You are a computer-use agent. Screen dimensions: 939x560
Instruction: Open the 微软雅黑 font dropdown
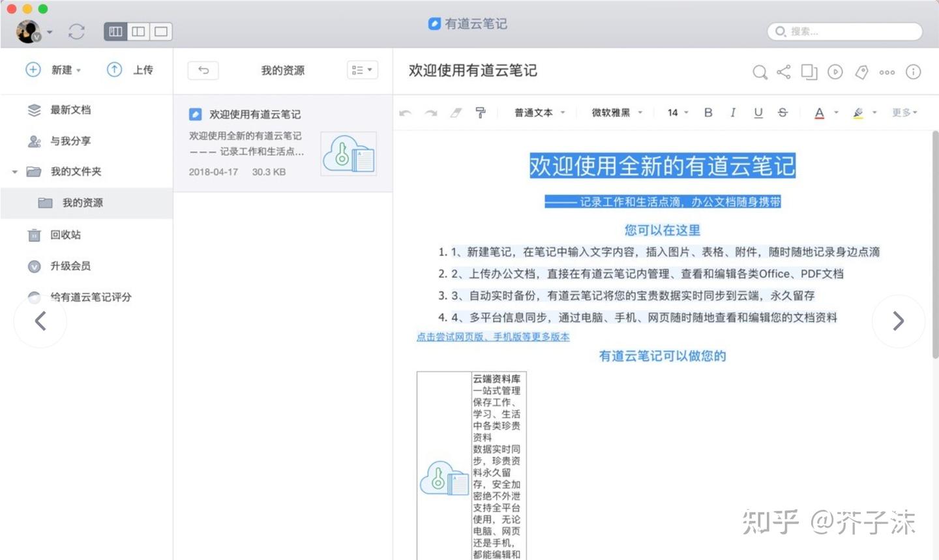point(617,113)
